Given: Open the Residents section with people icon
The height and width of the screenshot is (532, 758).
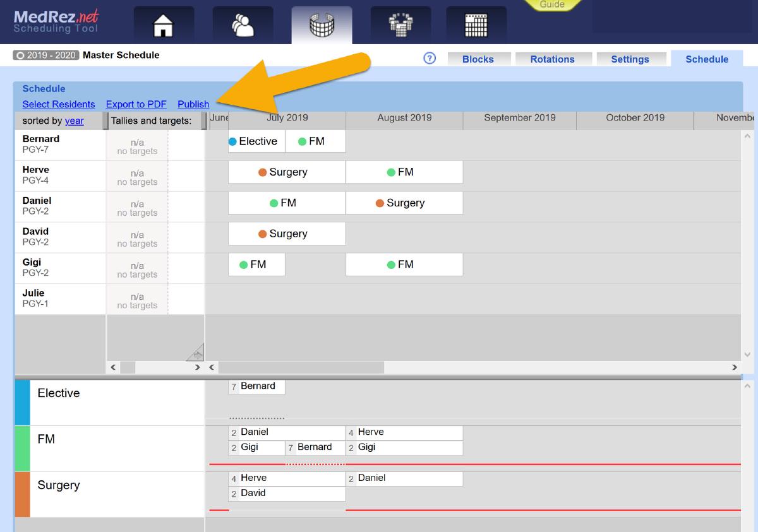Looking at the screenshot, I should [243, 26].
